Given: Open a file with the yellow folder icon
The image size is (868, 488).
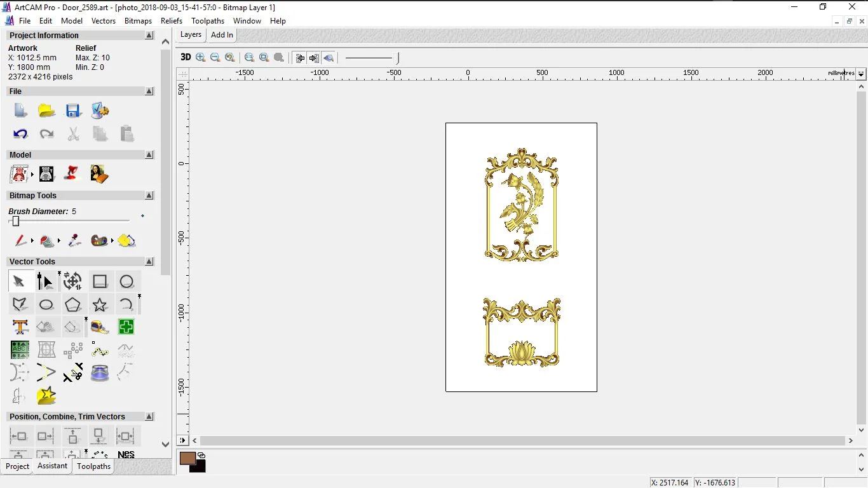Looking at the screenshot, I should click(46, 111).
